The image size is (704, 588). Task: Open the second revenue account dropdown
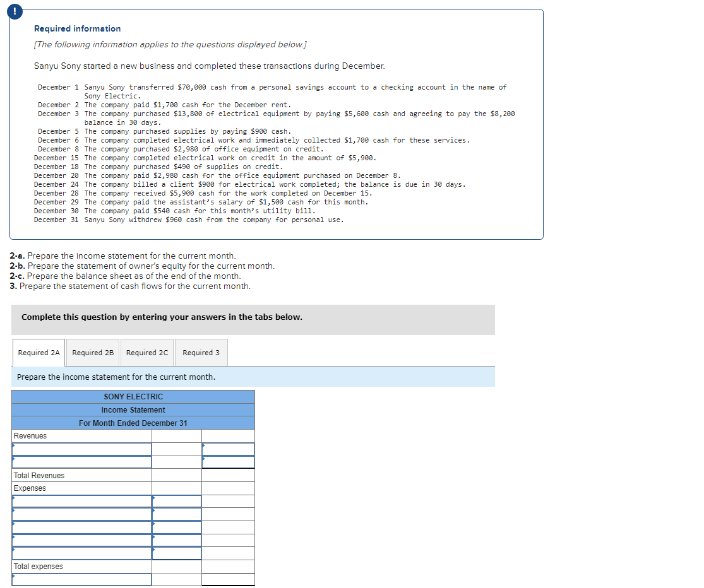point(82,461)
